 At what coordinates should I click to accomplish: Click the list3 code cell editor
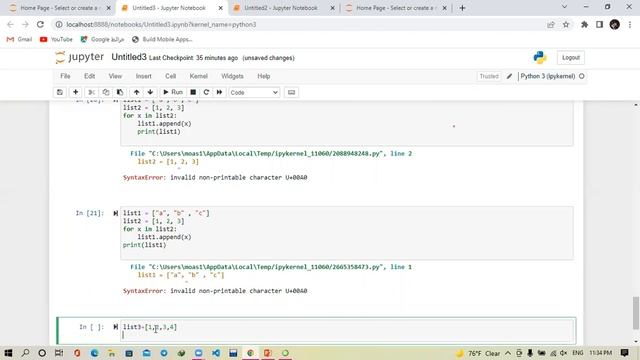347,331
